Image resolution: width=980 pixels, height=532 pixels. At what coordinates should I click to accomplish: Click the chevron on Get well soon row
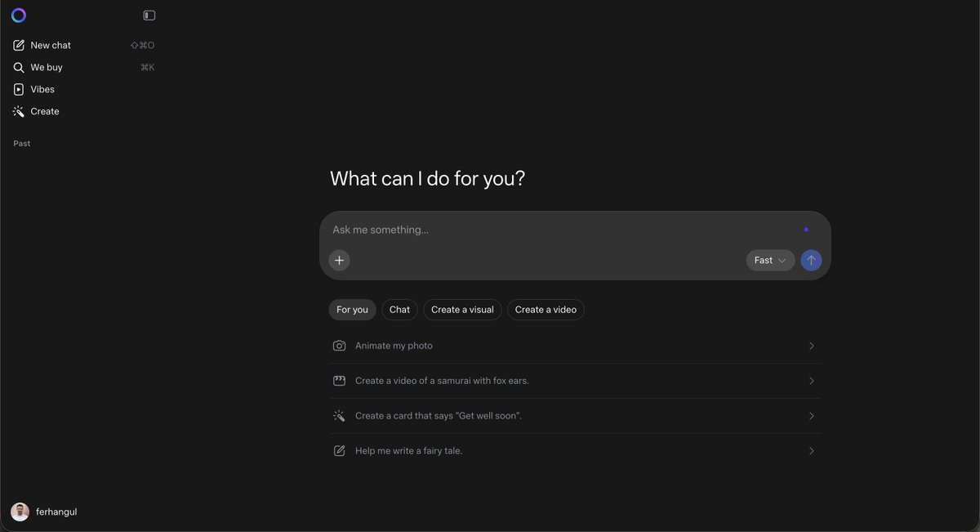point(811,416)
